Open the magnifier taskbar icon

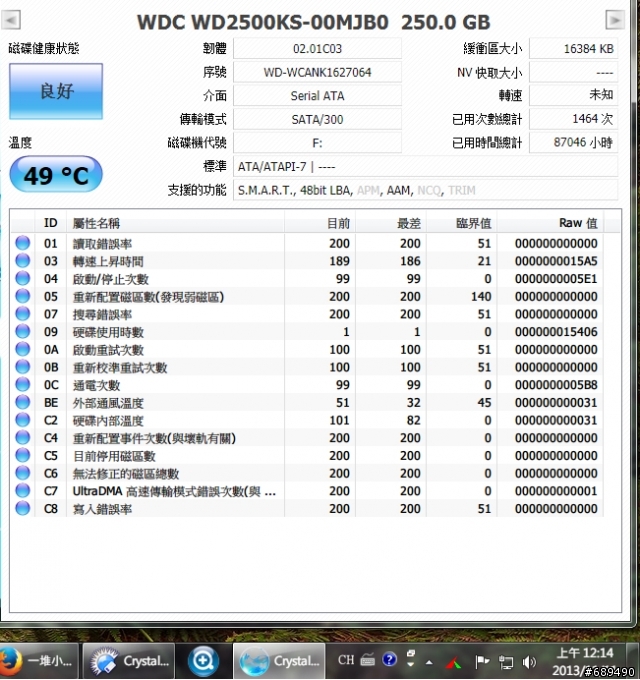[x=203, y=661]
